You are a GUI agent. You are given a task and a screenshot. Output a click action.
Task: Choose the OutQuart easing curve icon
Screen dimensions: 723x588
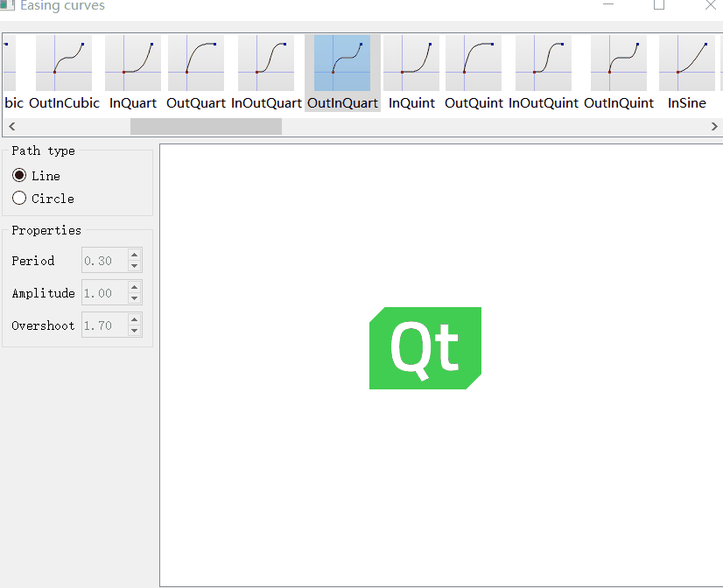pyautogui.click(x=196, y=63)
